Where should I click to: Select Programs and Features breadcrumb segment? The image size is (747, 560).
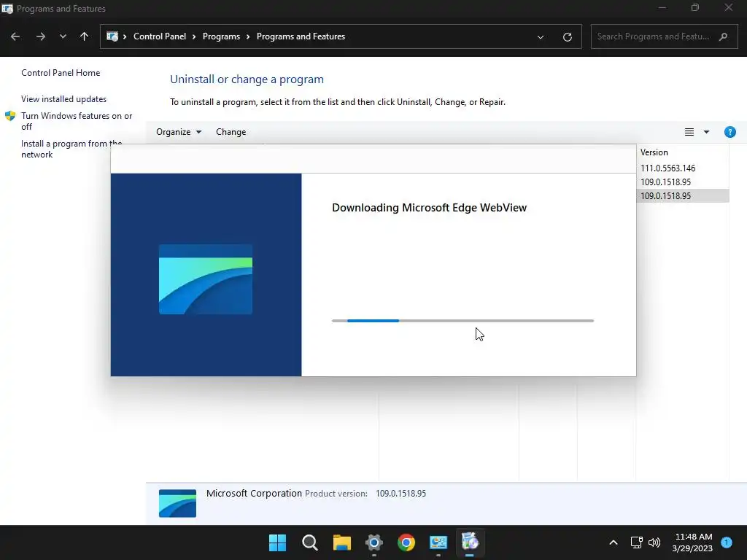pos(301,36)
